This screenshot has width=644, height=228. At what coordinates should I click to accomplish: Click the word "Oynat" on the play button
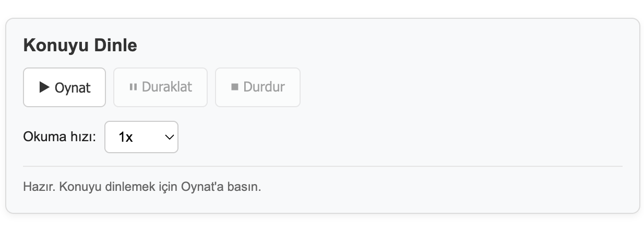point(73,88)
